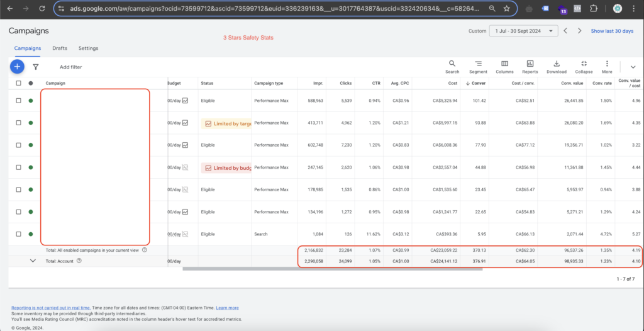This screenshot has height=331, width=644.
Task: Click the status dot column header
Action: tap(31, 83)
